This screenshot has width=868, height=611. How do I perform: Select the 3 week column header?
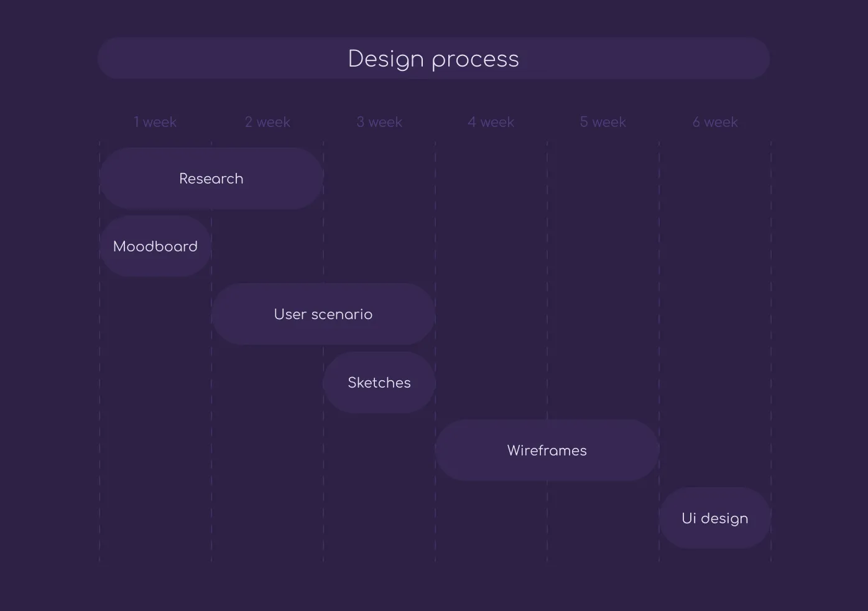click(379, 122)
